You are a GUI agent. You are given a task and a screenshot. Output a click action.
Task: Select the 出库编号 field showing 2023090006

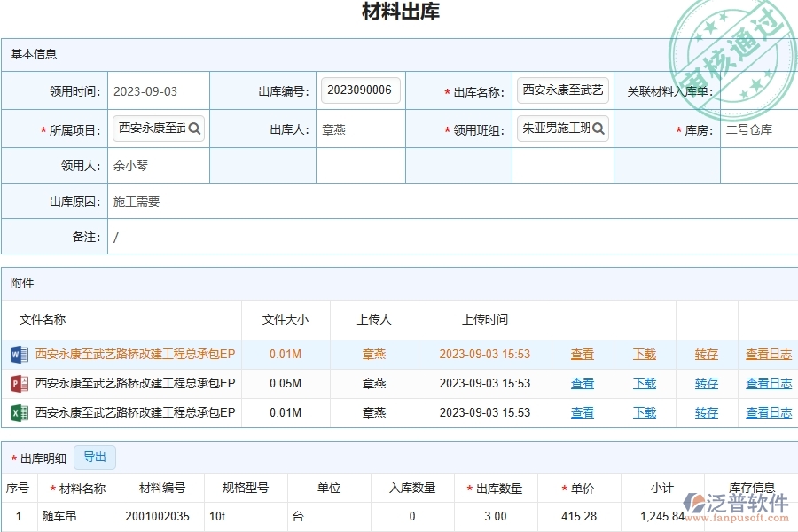point(360,90)
